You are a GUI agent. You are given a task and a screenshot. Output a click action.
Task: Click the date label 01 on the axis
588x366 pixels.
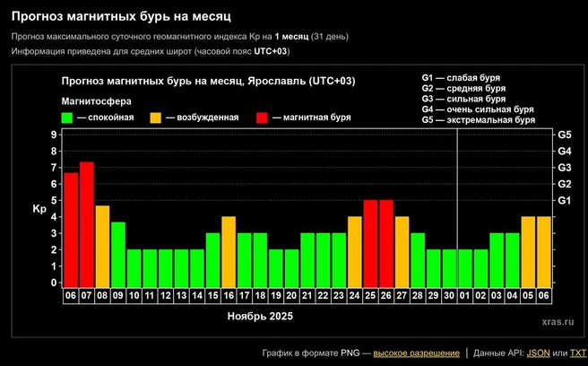[464, 296]
